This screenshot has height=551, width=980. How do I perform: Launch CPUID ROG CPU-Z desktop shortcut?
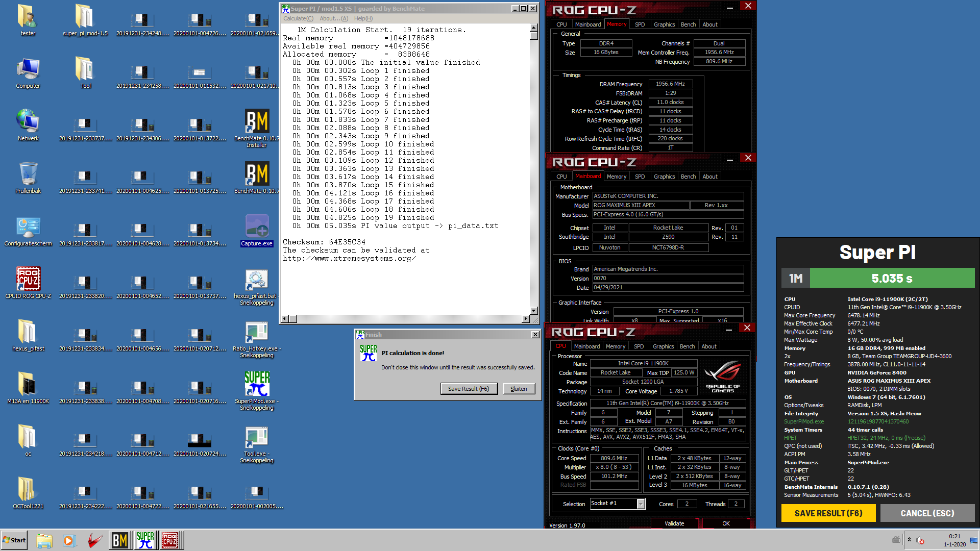28,283
